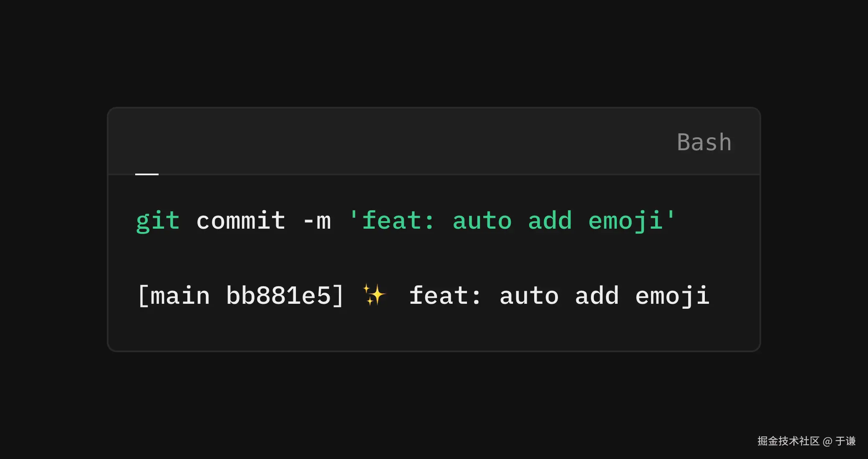Click the green git keyword
The image size is (868, 459).
(158, 221)
